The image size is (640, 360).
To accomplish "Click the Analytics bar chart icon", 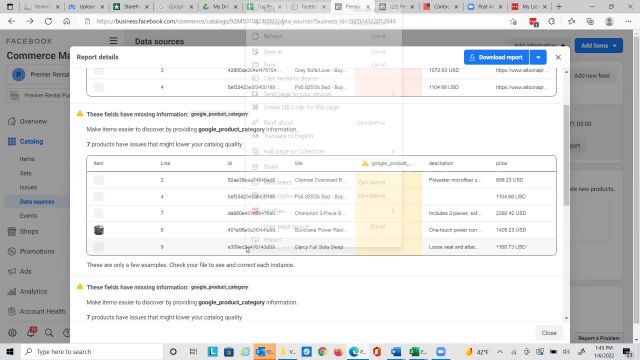I will click(12, 291).
